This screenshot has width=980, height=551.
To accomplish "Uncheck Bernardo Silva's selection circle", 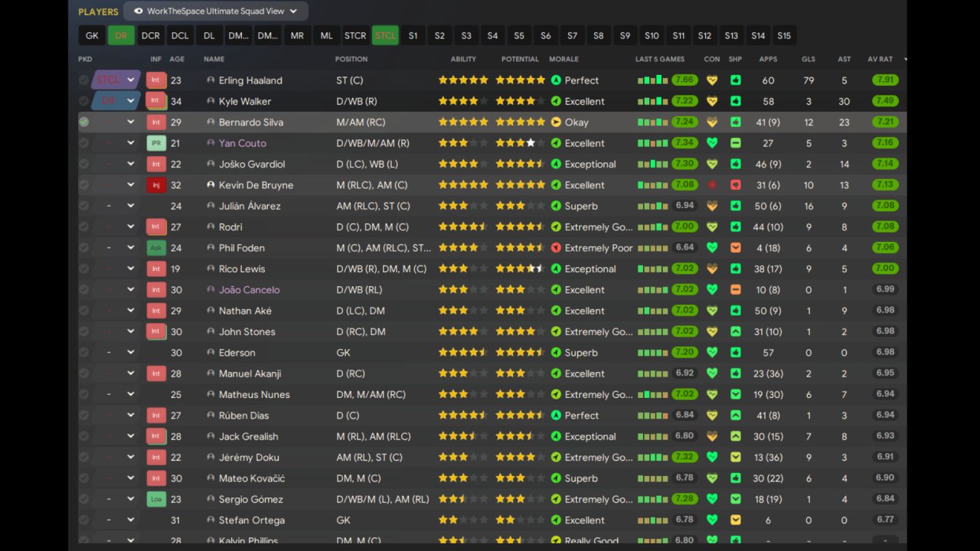I will click(x=83, y=122).
